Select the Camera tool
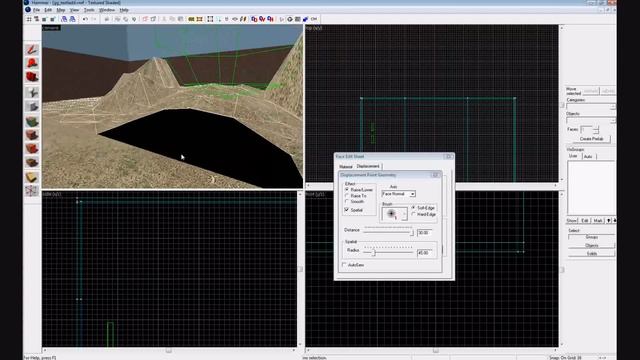Viewport: 640px width, 360px height. tap(32, 77)
